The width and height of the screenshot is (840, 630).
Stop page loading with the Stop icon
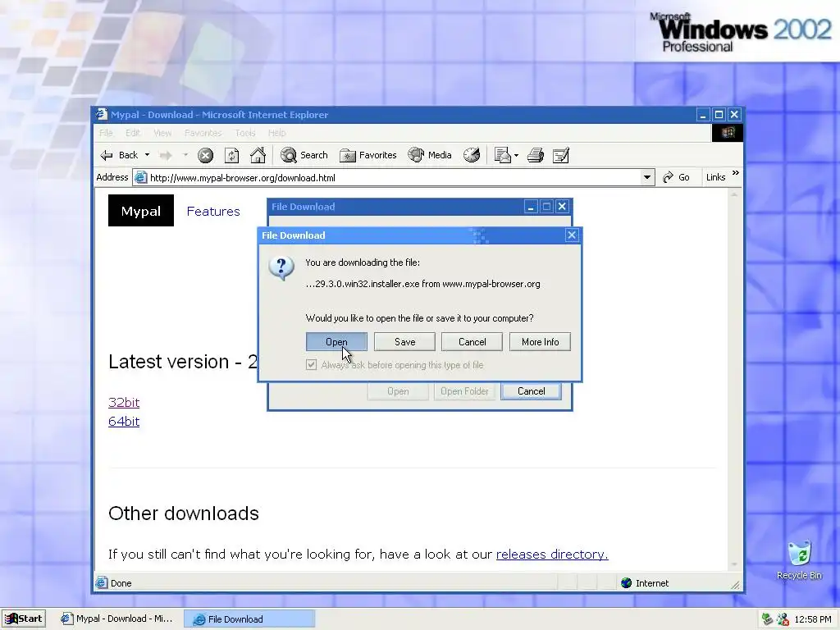point(205,155)
